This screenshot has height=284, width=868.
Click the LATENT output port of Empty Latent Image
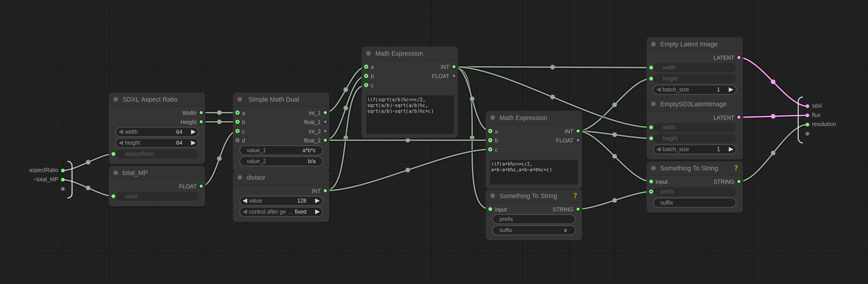(739, 58)
